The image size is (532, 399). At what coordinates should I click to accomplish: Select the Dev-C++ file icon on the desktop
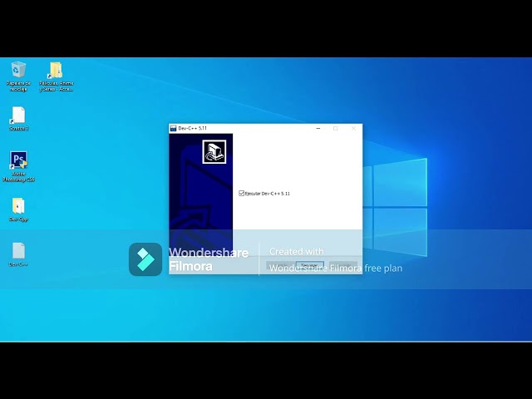pyautogui.click(x=18, y=254)
